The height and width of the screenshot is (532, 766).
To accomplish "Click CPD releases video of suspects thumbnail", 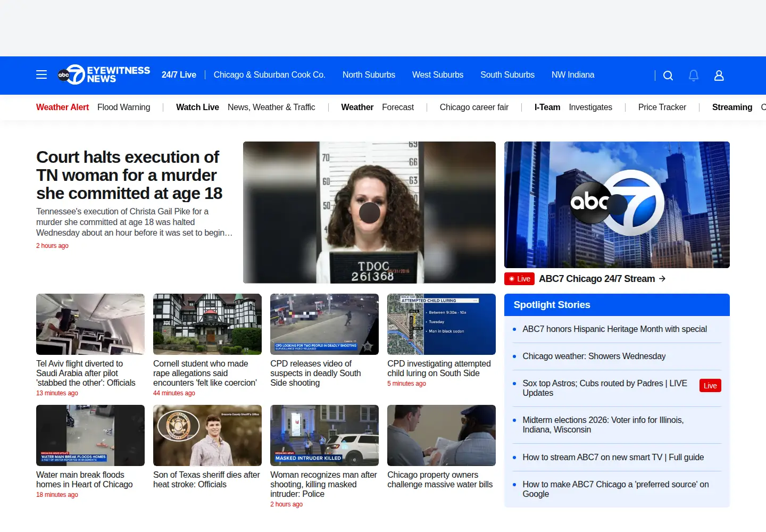I will point(324,324).
